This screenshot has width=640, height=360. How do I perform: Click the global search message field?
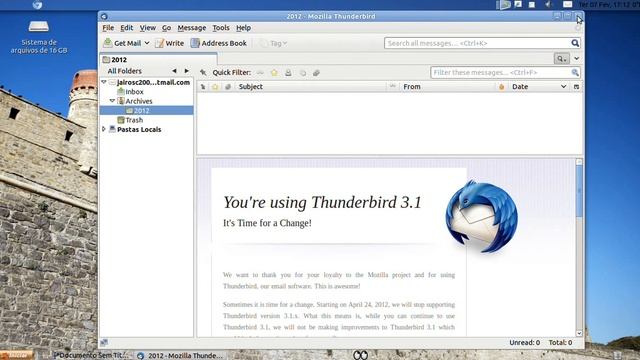477,43
